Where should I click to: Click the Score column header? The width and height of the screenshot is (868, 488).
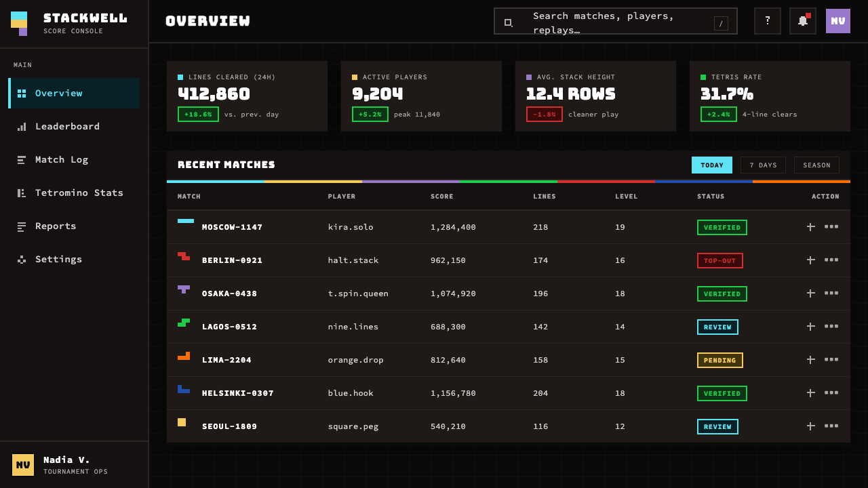tap(442, 197)
